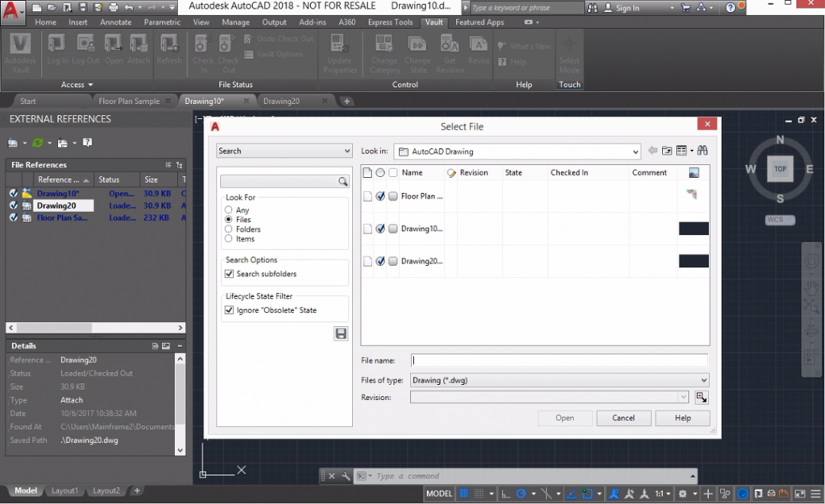Click the Attach DWG icon in External References
Image resolution: width=825 pixels, height=504 pixels.
(x=13, y=143)
